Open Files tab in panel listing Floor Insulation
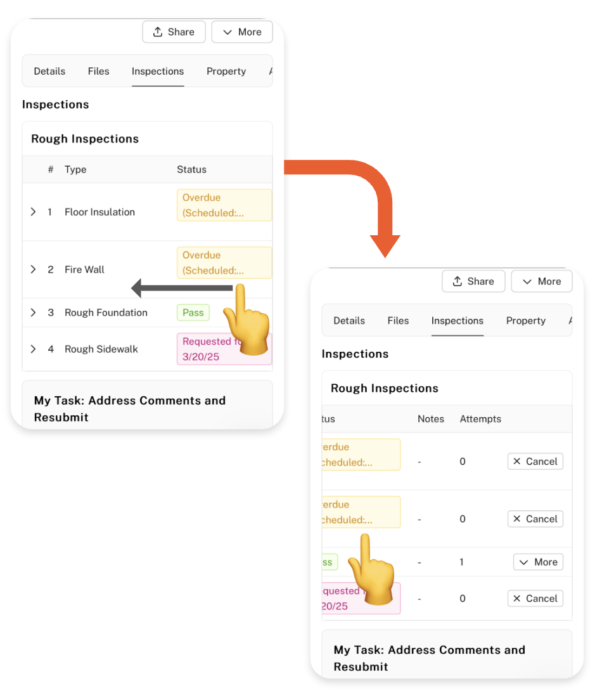The height and width of the screenshot is (700, 602). click(x=98, y=71)
